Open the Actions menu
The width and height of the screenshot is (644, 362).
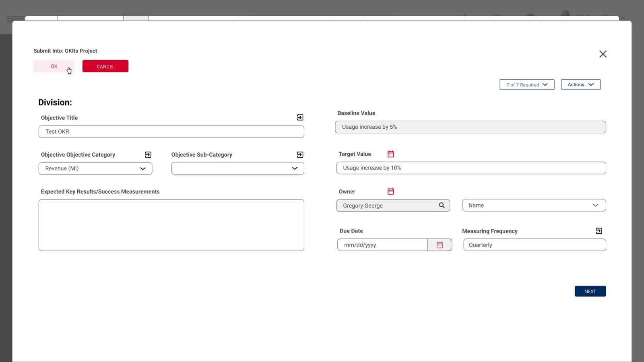pyautogui.click(x=581, y=84)
